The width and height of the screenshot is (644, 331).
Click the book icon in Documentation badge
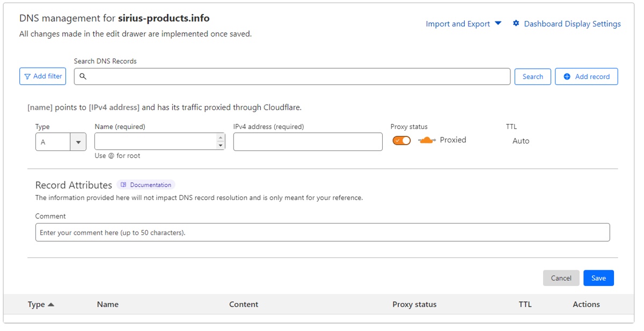click(x=124, y=185)
